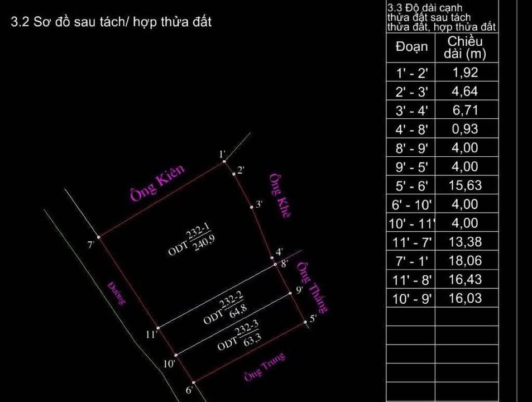This screenshot has height=402, width=532.
Task: Click the Đường road label
Action: tap(117, 294)
